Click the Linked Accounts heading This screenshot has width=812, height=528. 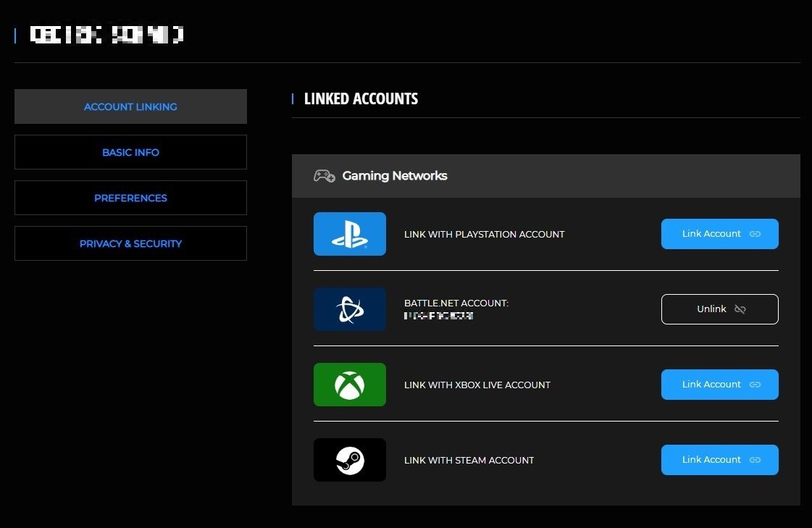click(x=361, y=99)
